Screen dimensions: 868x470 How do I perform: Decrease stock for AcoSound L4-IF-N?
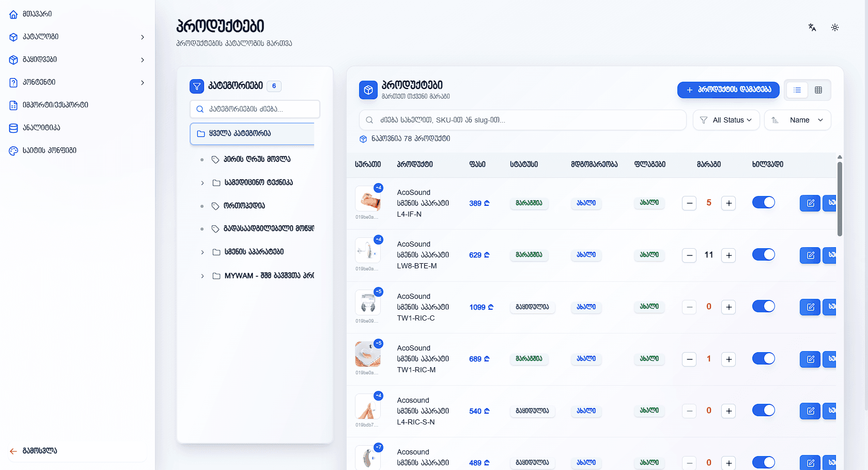689,203
